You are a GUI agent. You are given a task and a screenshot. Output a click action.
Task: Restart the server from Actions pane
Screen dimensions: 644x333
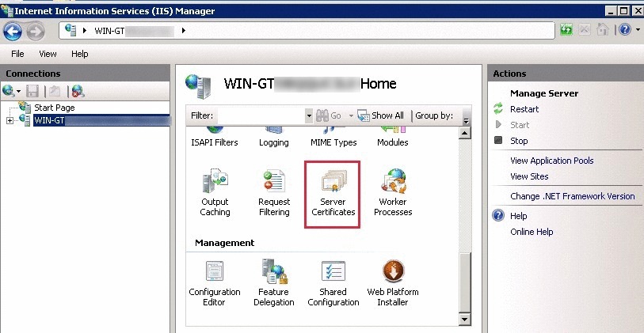524,109
